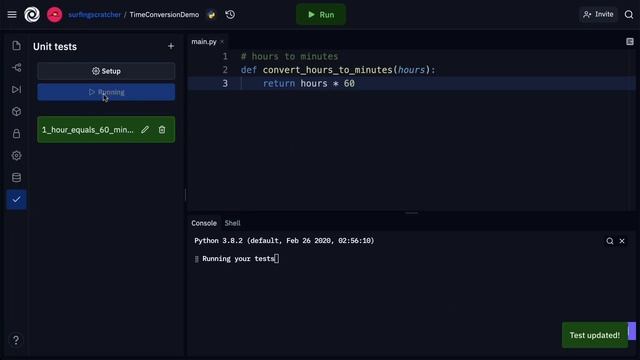Close the main.py tab
This screenshot has height=360, width=640.
click(222, 42)
